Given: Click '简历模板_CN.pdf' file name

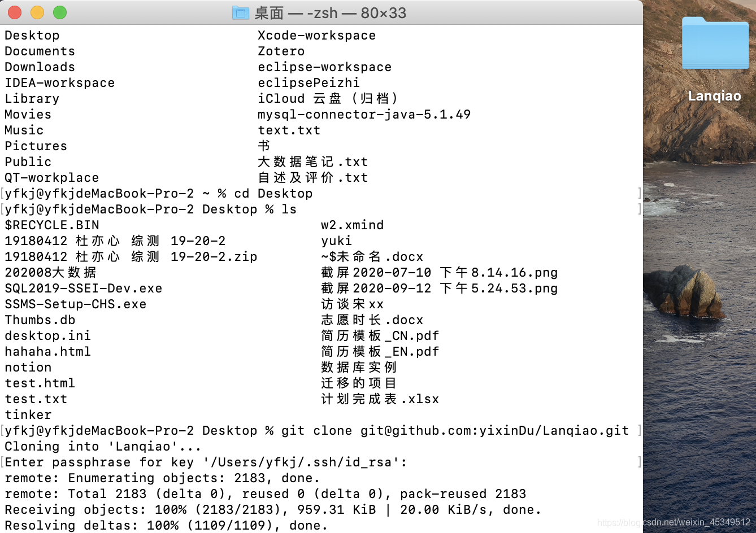Looking at the screenshot, I should click(380, 335).
